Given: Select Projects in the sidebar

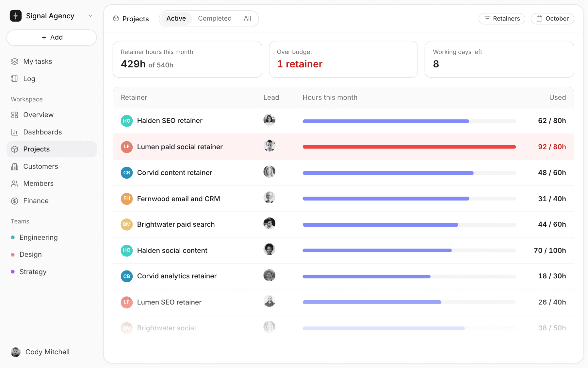Looking at the screenshot, I should [x=52, y=149].
